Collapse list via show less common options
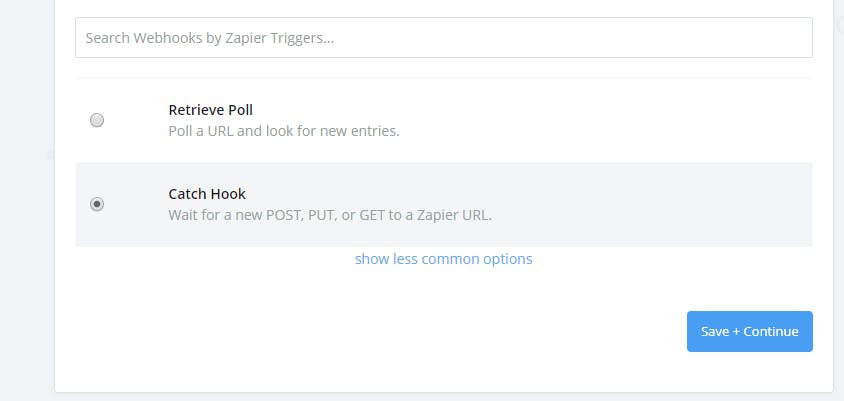 tap(443, 259)
